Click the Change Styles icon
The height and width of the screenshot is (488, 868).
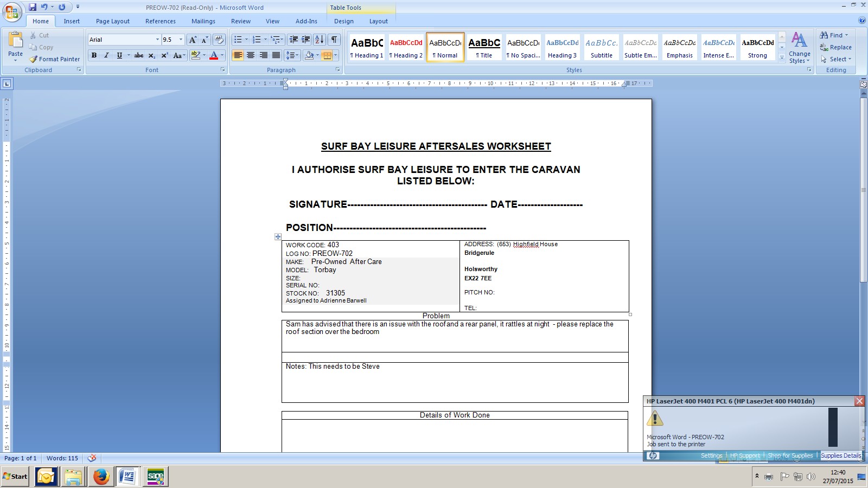point(799,41)
